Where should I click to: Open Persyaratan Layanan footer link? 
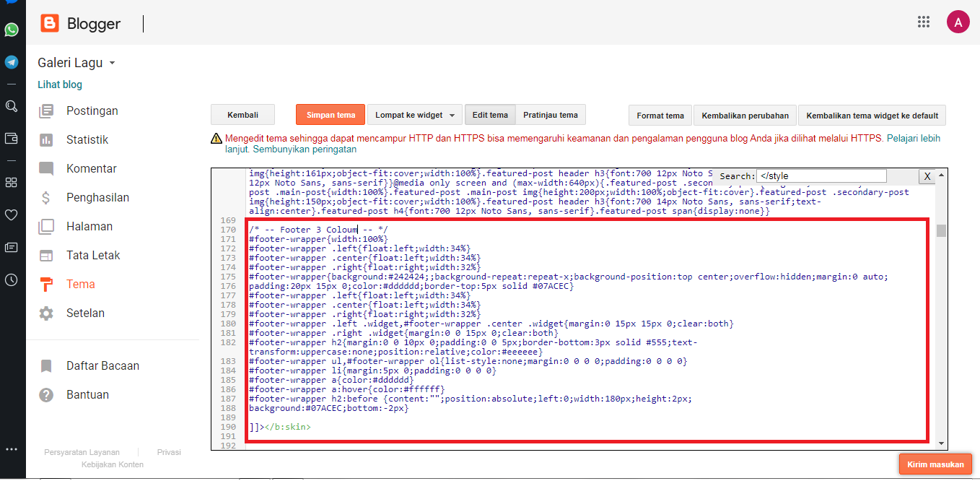[x=82, y=452]
